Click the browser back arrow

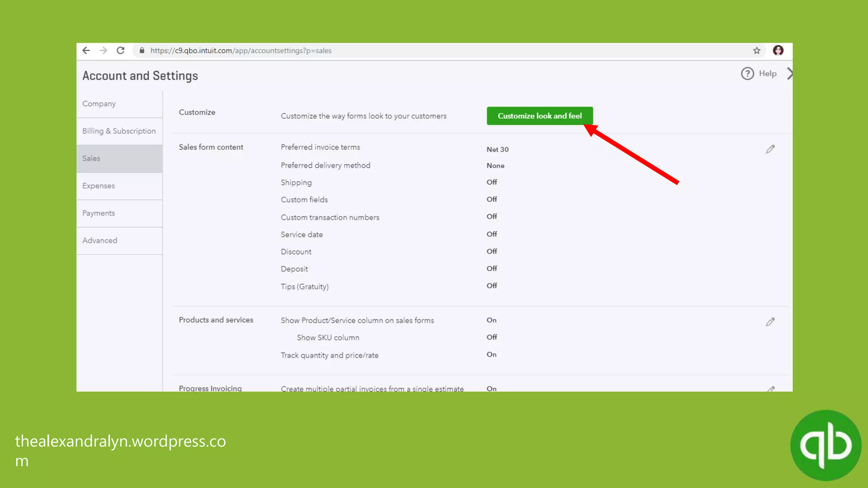coord(86,51)
